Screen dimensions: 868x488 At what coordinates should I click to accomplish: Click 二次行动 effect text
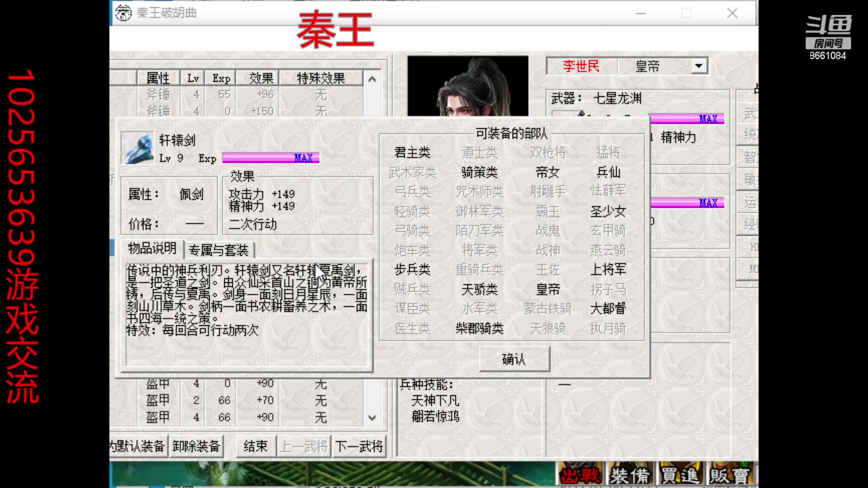pyautogui.click(x=253, y=224)
